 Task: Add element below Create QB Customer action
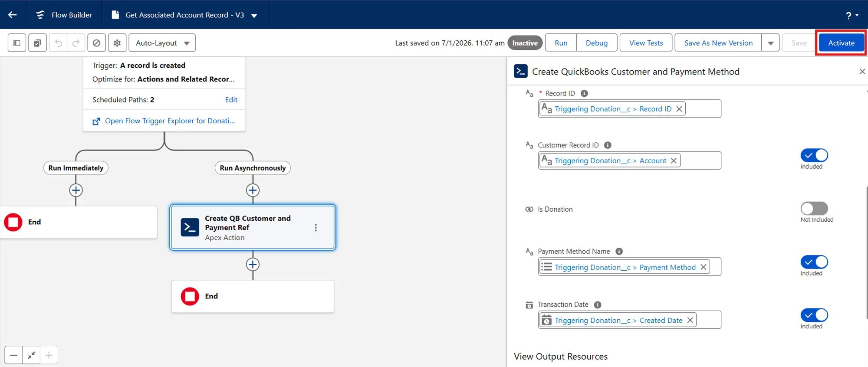tap(253, 264)
